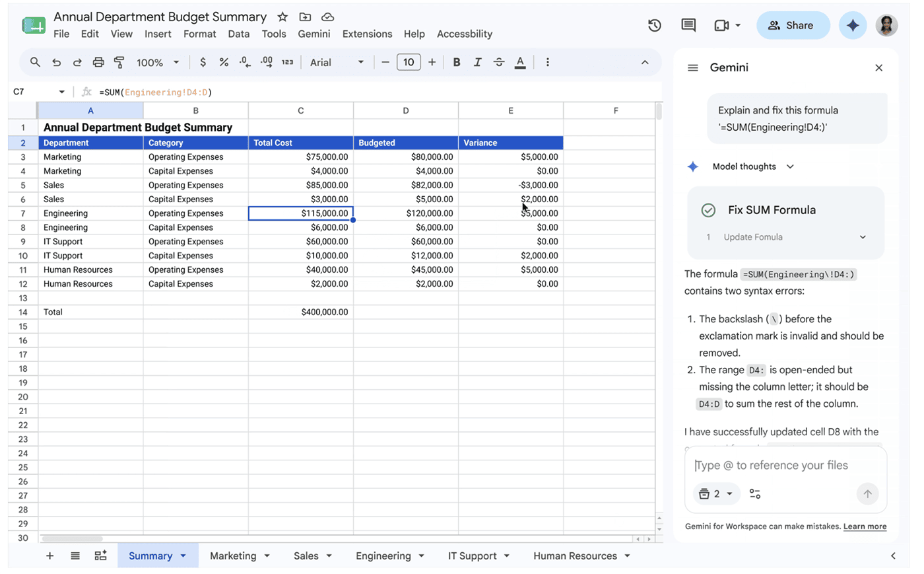This screenshot has height=574, width=924.
Task: Open Gemini prompt settings sliders icon
Action: pos(755,493)
